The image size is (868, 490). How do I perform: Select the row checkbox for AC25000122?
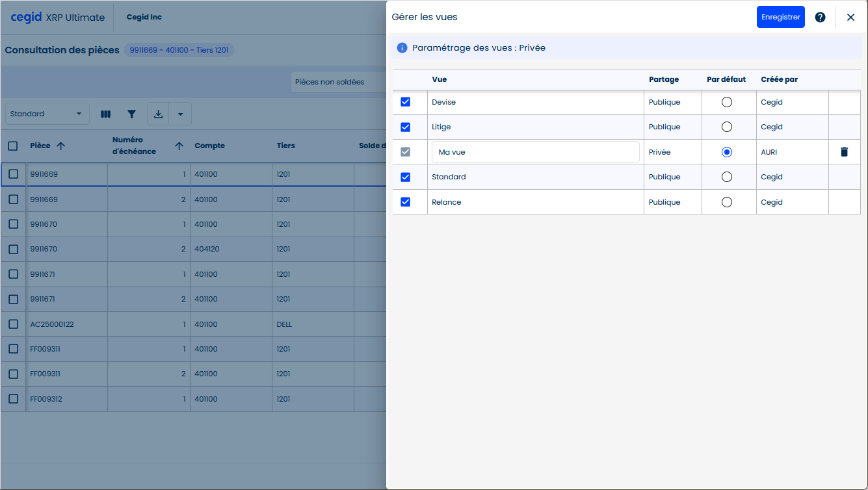click(x=13, y=324)
